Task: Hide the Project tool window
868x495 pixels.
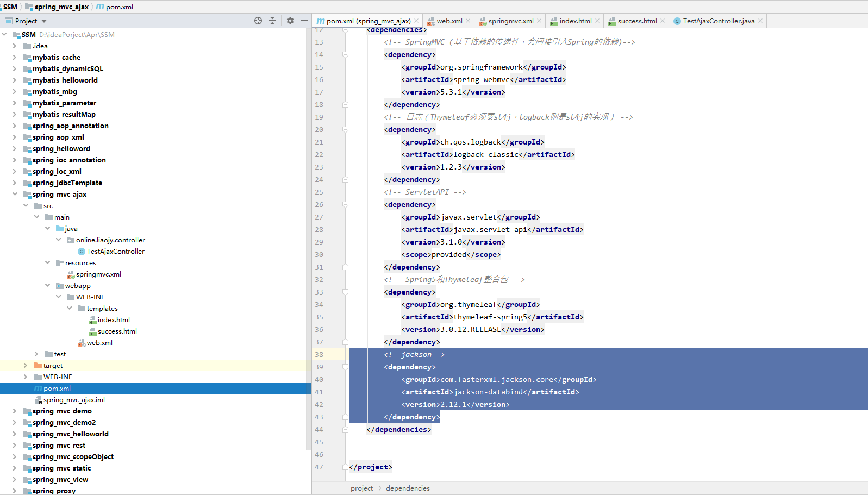Action: (304, 21)
